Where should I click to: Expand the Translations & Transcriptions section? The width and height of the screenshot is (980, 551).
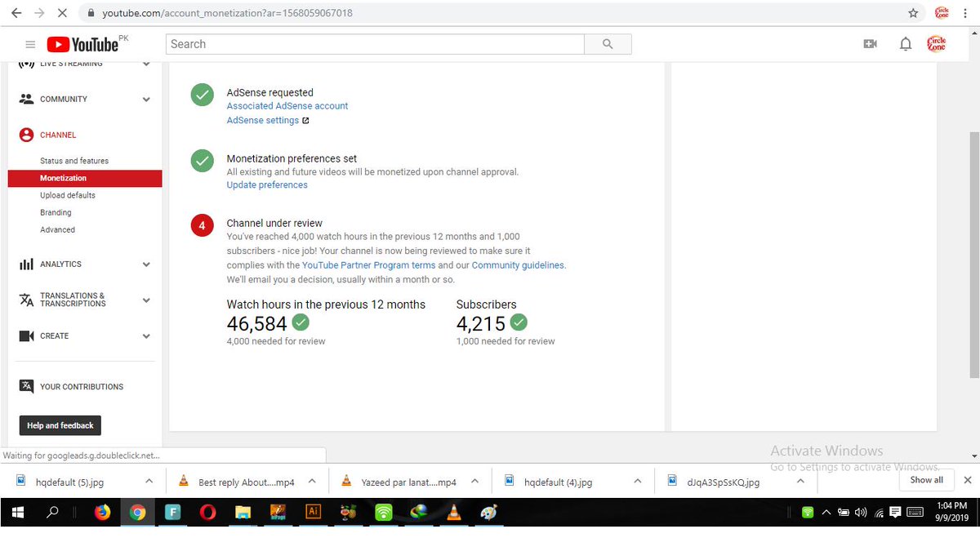pyautogui.click(x=146, y=300)
